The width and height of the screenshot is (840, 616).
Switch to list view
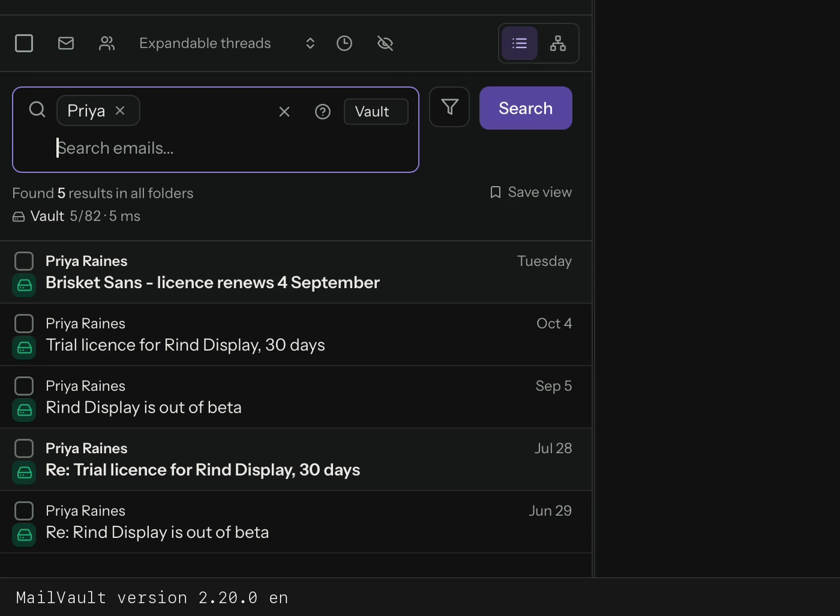click(519, 43)
